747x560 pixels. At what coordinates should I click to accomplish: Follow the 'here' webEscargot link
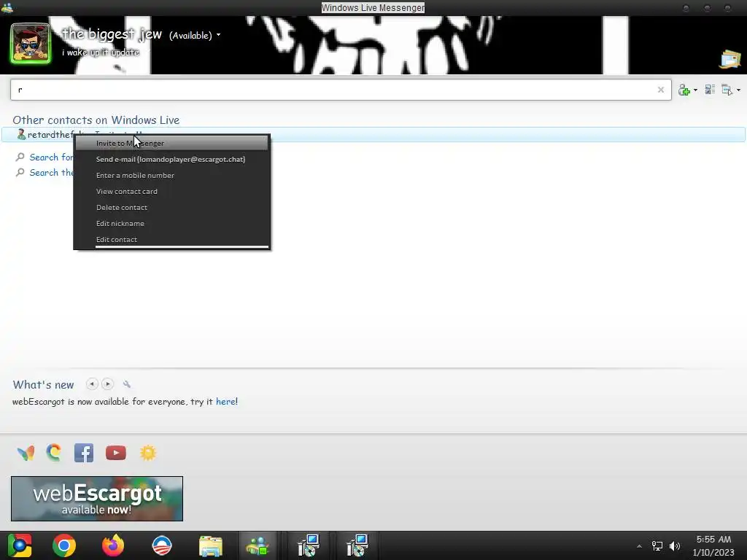225,402
